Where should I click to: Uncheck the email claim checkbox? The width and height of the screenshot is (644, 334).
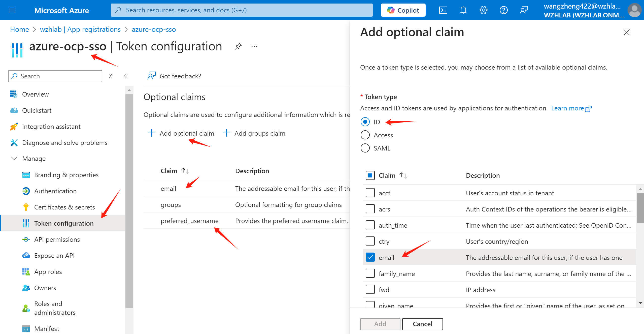pyautogui.click(x=370, y=257)
